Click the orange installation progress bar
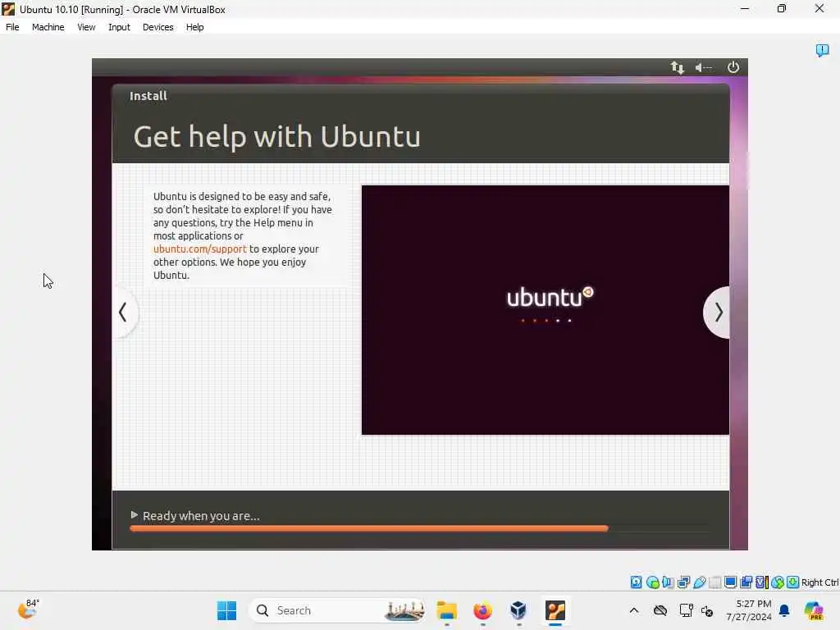The width and height of the screenshot is (840, 630). pyautogui.click(x=369, y=528)
